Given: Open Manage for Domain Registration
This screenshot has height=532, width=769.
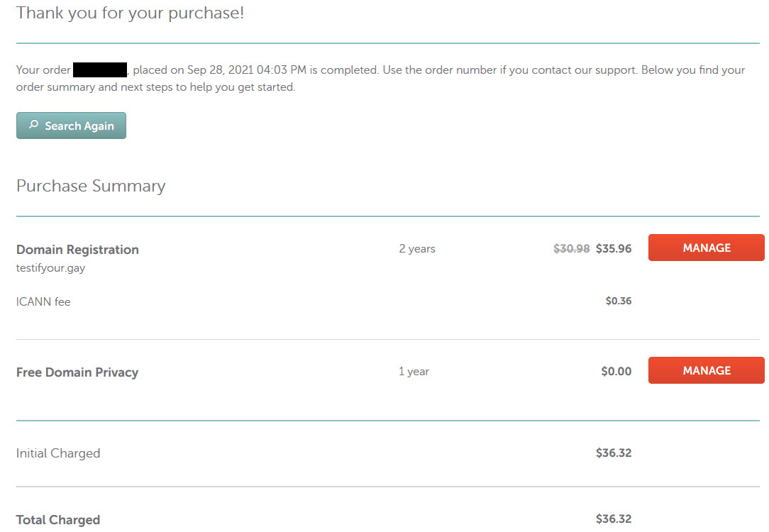Looking at the screenshot, I should (x=707, y=248).
